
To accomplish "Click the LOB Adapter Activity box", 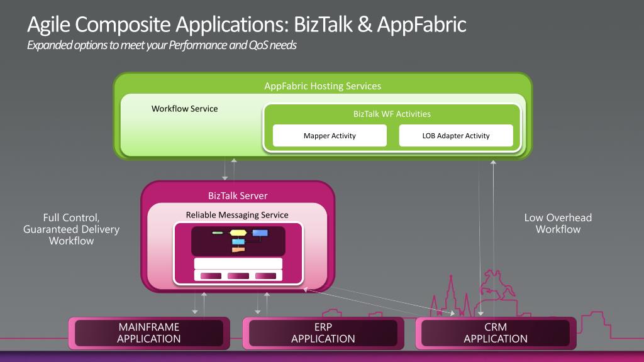I will pos(456,136).
